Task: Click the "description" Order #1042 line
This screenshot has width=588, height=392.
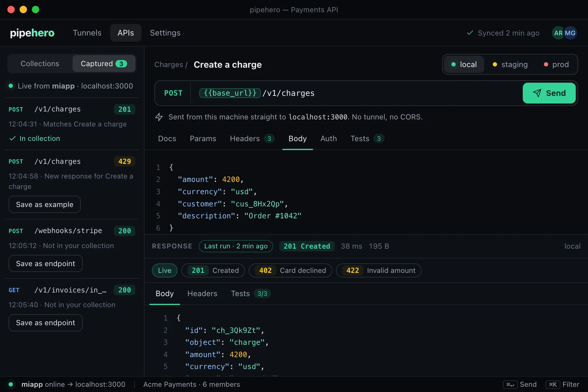Action: (239, 216)
